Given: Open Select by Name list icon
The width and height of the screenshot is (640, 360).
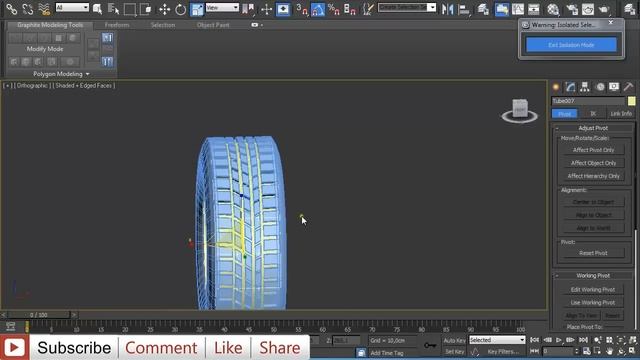Looking at the screenshot, I should (x=113, y=8).
